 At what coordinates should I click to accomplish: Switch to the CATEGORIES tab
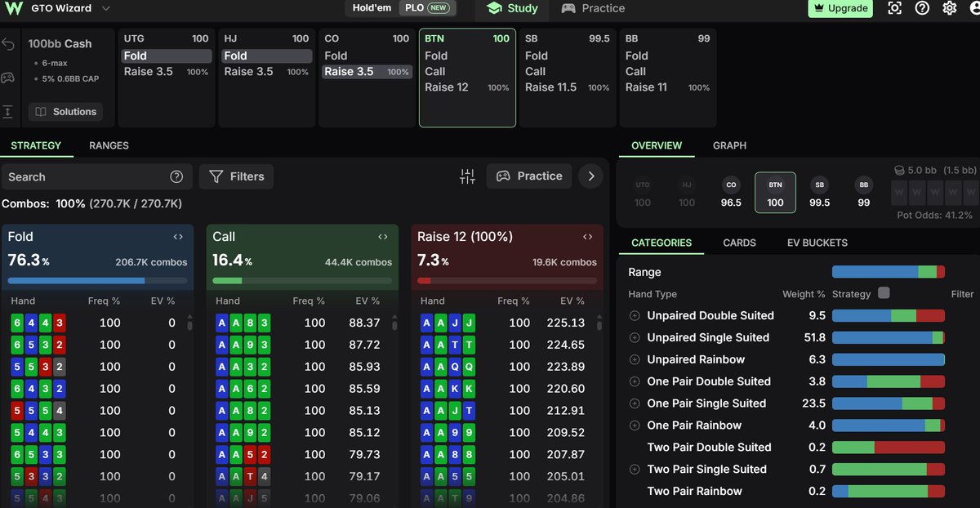tap(661, 243)
